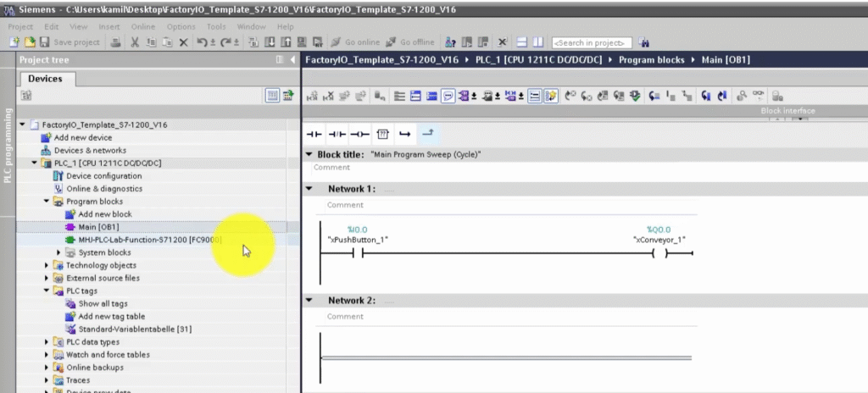This screenshot has height=393, width=868.
Task: Click the Search in project field
Action: click(591, 42)
